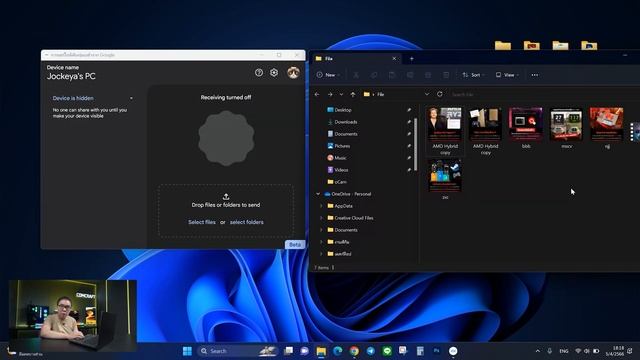Click the pin icon beside Videos
The image size is (640, 360).
(409, 170)
